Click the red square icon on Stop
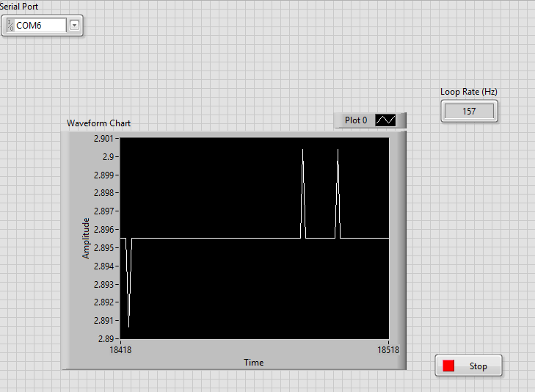The height and width of the screenshot is (392, 535). pyautogui.click(x=449, y=366)
